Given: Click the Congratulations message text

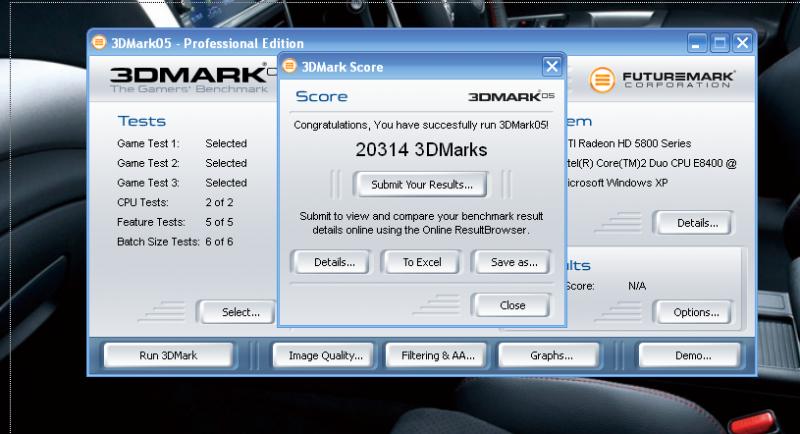Looking at the screenshot, I should [x=421, y=125].
